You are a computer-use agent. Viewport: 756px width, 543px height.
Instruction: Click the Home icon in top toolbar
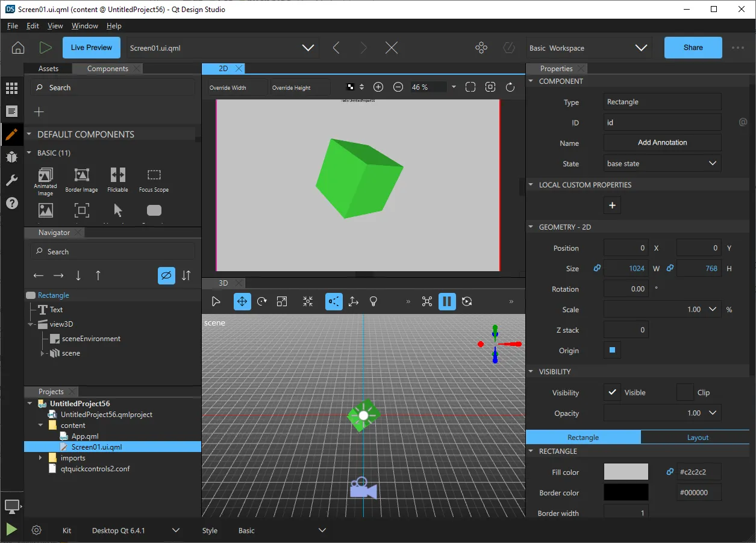pos(18,48)
